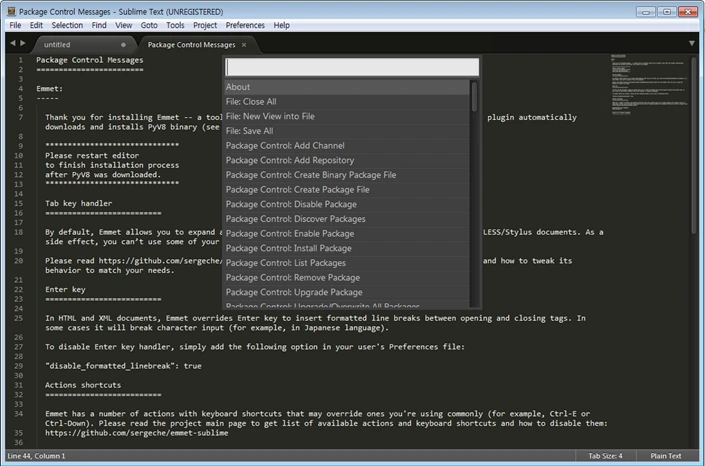Click the editor vertical scrollbar

(x=694, y=146)
